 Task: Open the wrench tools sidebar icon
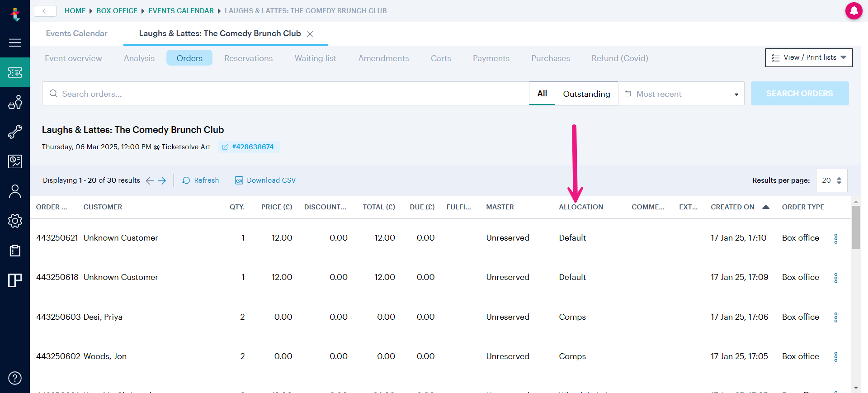pos(15,132)
